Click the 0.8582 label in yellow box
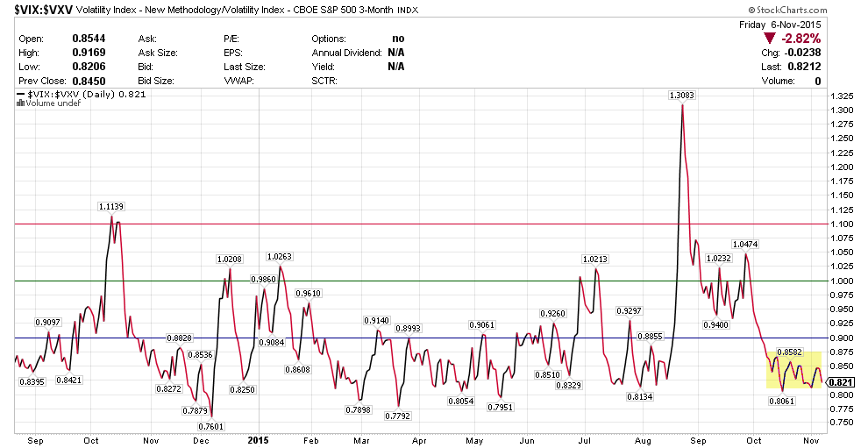The image size is (868, 448). point(790,352)
